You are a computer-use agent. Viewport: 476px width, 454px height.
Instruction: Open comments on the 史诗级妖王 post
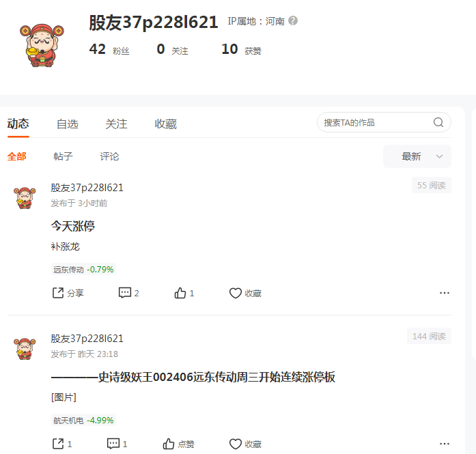(117, 444)
